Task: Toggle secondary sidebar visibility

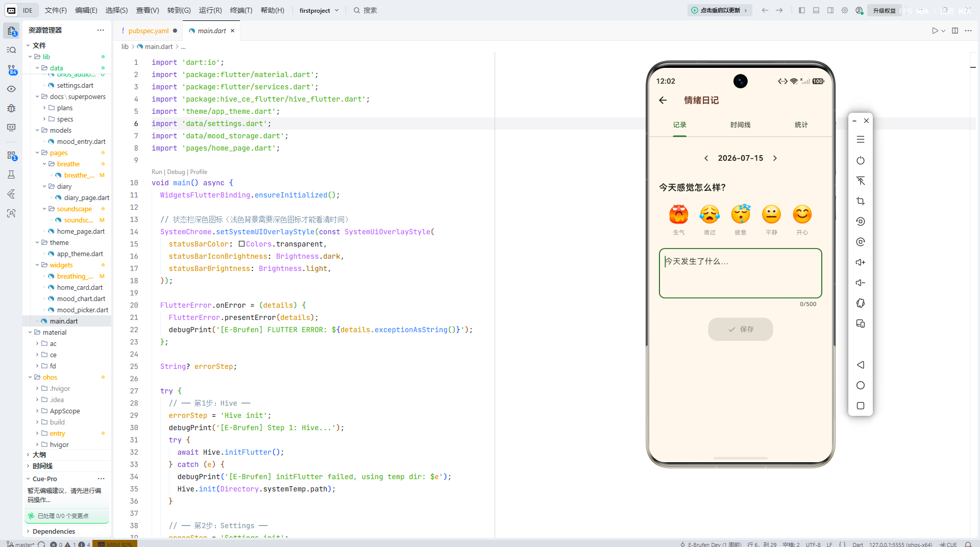Action: 830,10
